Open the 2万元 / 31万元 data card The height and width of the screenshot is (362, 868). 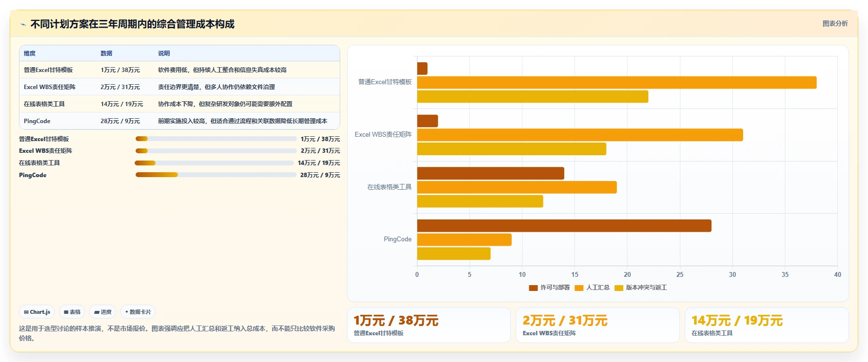598,325
